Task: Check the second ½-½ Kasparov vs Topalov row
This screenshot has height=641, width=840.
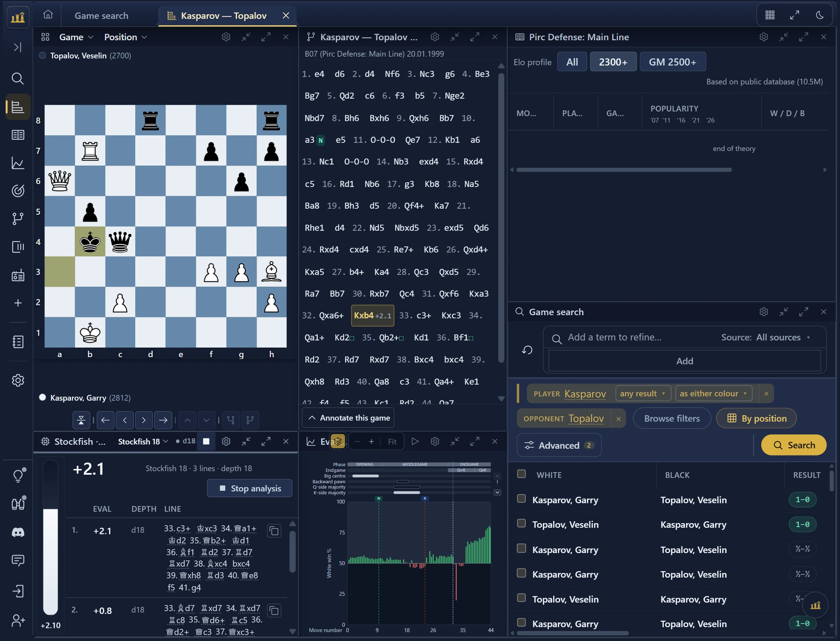Action: [x=521, y=573]
